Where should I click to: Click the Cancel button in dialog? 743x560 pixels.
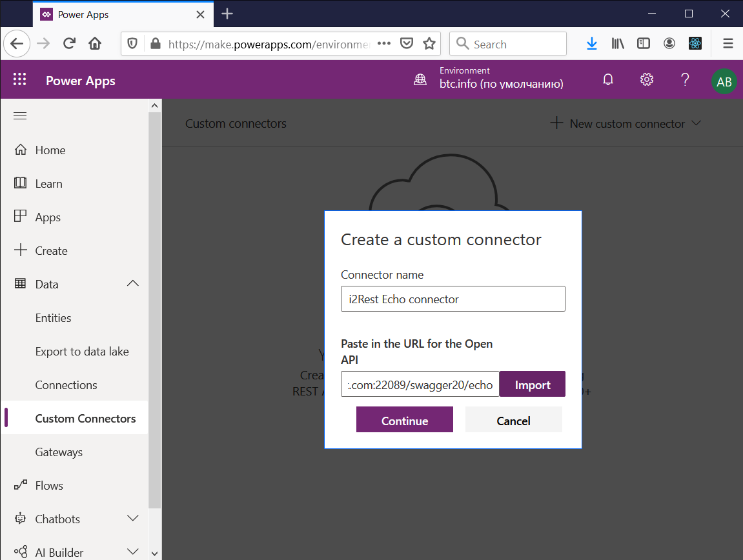pos(514,420)
